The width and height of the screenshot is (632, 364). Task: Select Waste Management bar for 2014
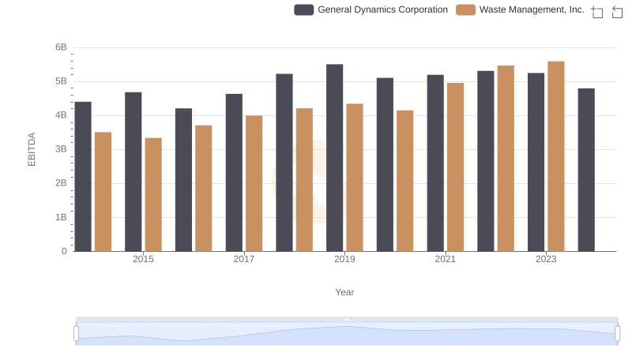103,192
